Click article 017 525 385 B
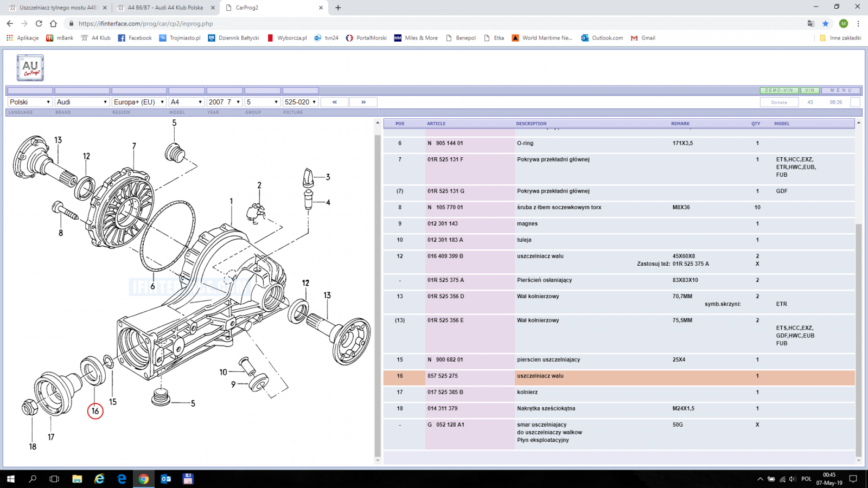The width and height of the screenshot is (868, 488). (445, 392)
